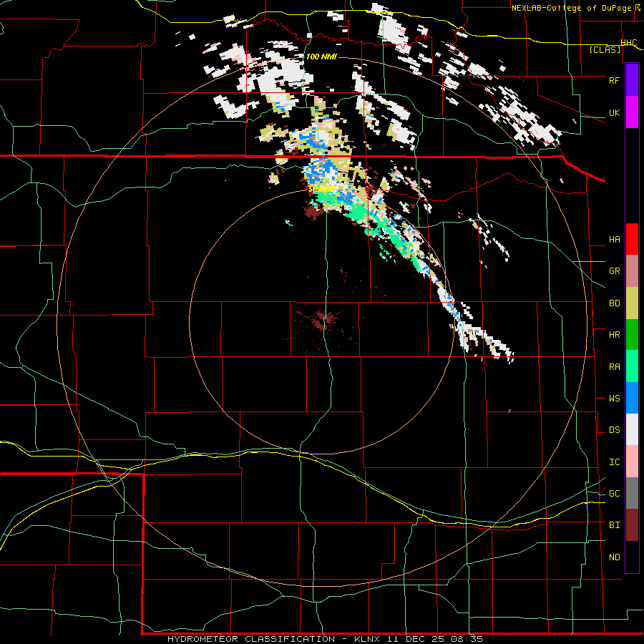The height and width of the screenshot is (644, 644).
Task: Click the ND legend label
Action: tap(614, 557)
